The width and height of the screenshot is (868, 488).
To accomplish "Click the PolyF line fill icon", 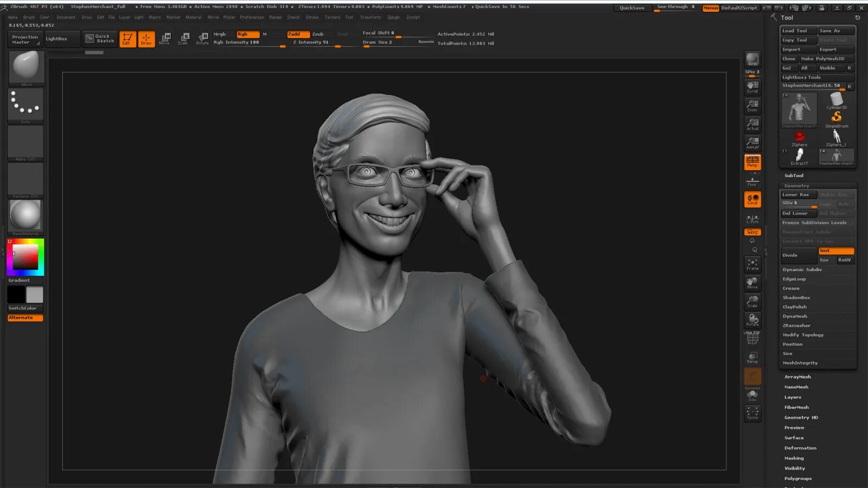I will point(752,339).
